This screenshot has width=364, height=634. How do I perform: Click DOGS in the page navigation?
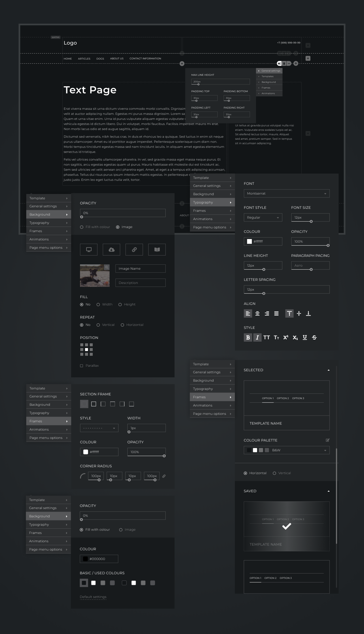(100, 59)
